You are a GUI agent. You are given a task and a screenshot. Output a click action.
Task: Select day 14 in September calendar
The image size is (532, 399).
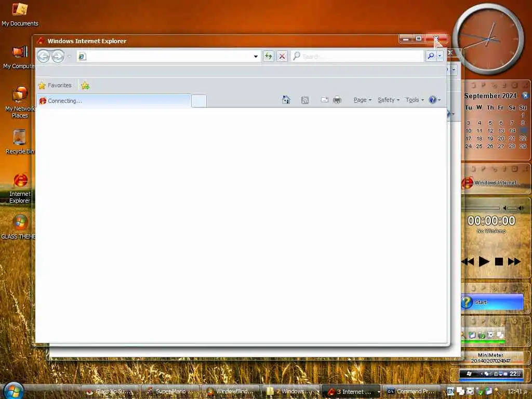coord(512,130)
